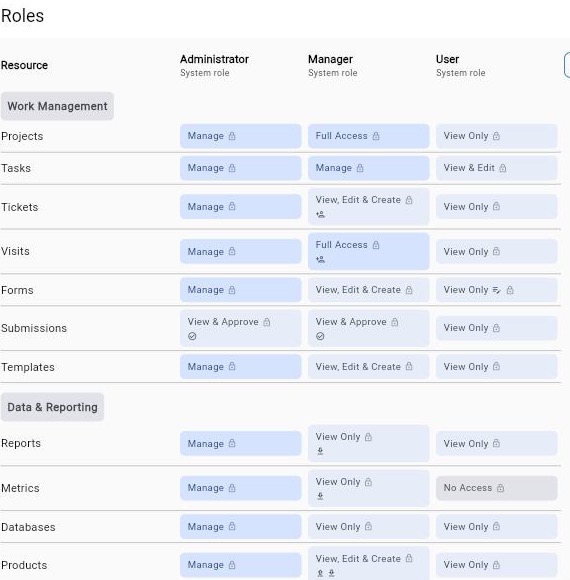Click the Projects resource row label
The width and height of the screenshot is (570, 580).
pyautogui.click(x=22, y=136)
